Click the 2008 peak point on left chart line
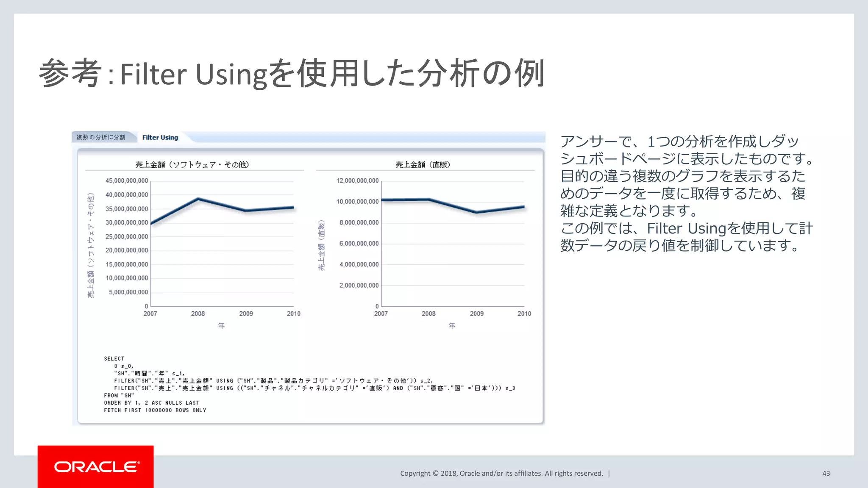 198,198
